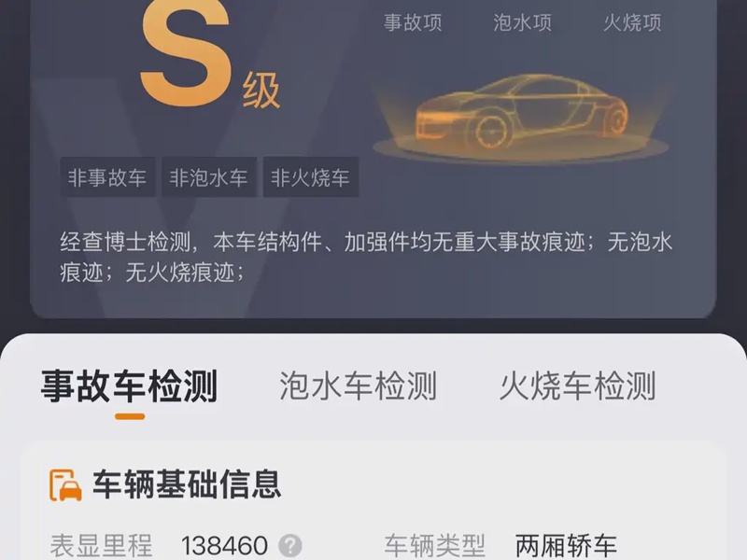Tap the 表显里程 label
The image size is (747, 560).
[x=102, y=546]
